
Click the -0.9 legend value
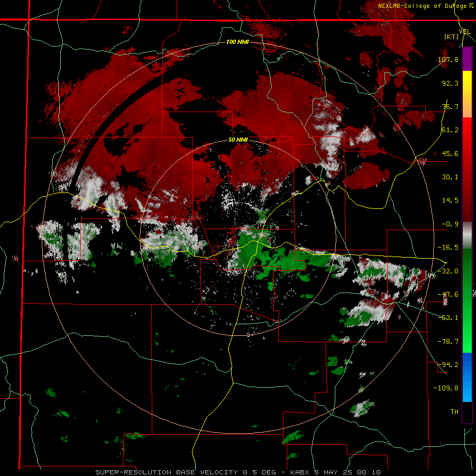(x=450, y=224)
